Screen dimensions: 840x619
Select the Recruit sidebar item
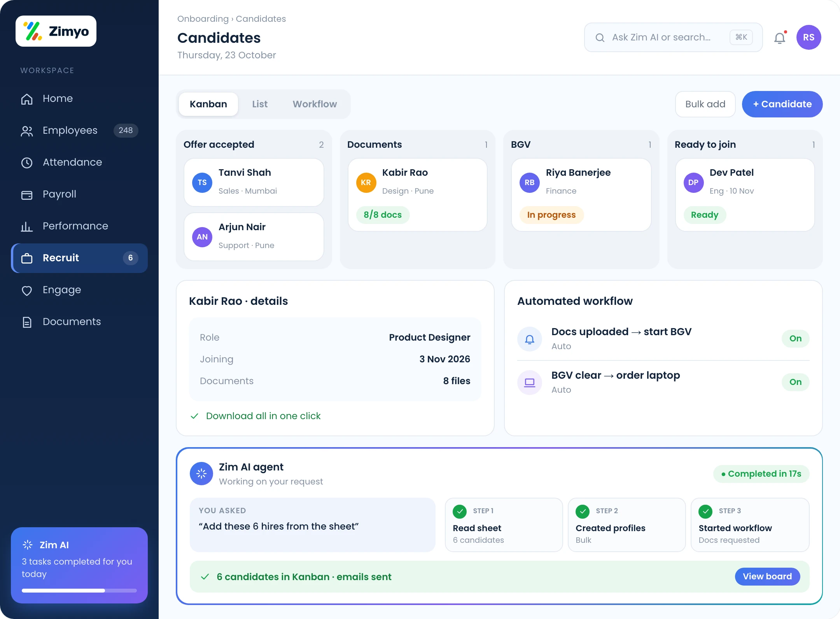pos(79,258)
